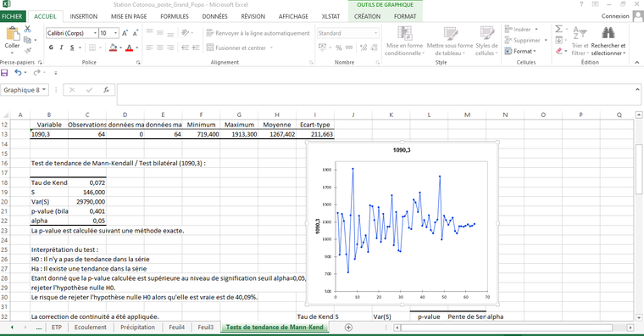
Task: Click the AutoSum sigma icon
Action: click(559, 29)
